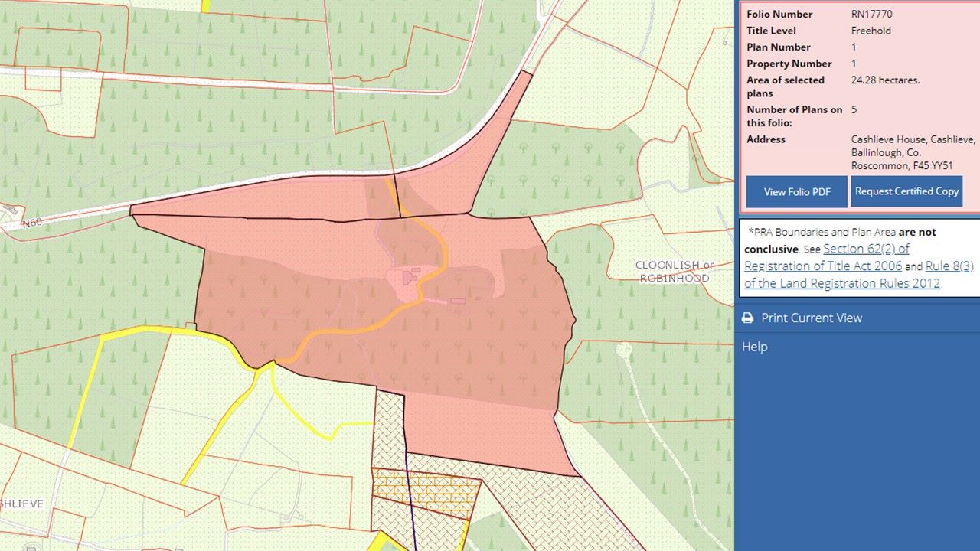Open the View Folio PDF button
The image size is (980, 551).
click(797, 192)
